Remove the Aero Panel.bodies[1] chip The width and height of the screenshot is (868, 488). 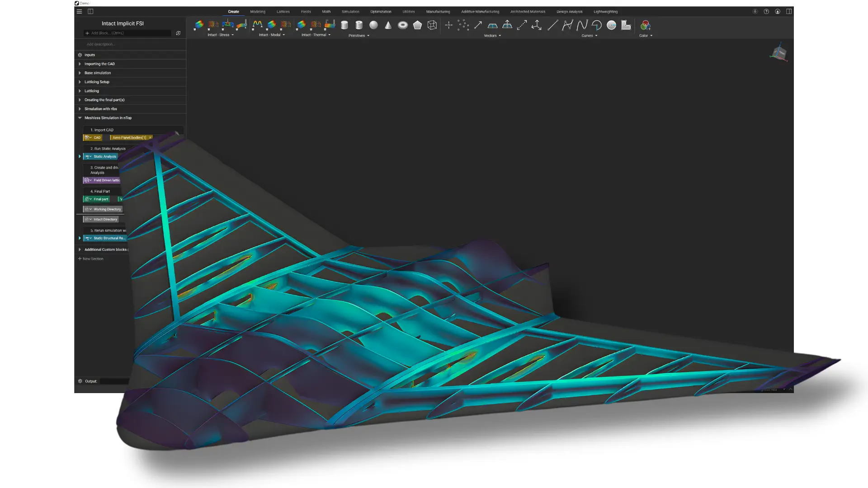150,137
